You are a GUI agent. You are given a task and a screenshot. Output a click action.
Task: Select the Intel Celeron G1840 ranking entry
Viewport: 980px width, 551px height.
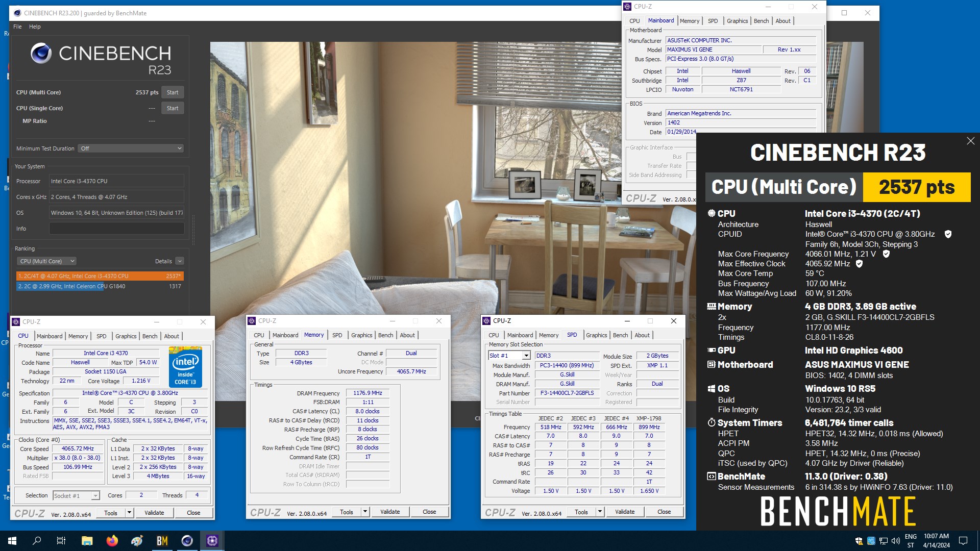click(x=100, y=286)
